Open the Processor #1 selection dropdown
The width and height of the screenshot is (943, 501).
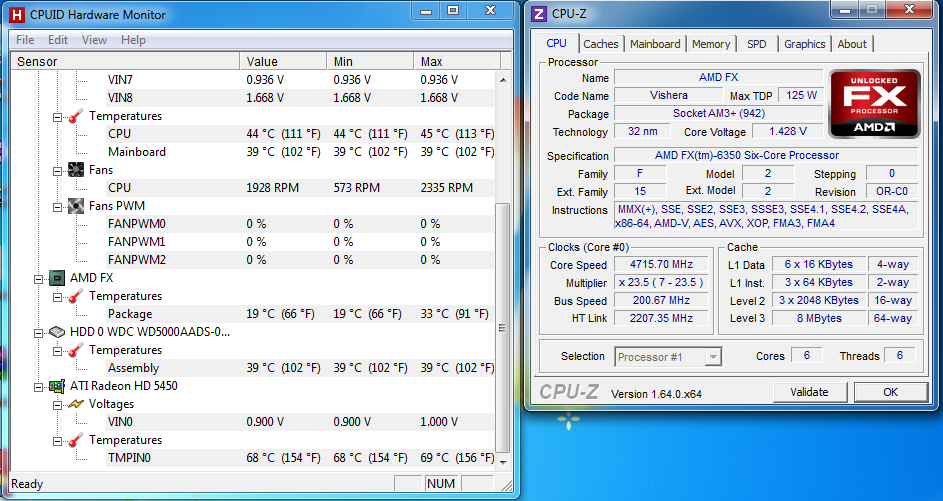tap(712, 357)
